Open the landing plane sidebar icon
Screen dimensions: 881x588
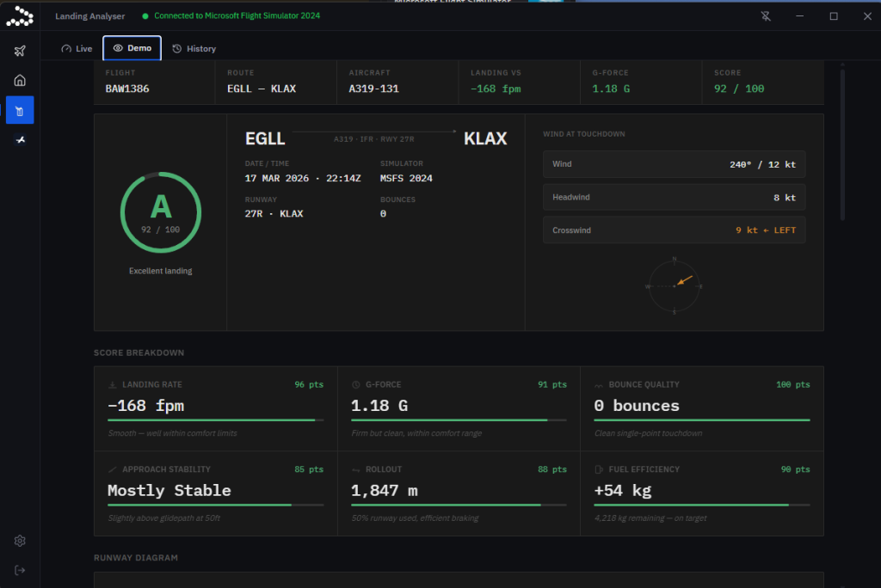click(x=20, y=140)
